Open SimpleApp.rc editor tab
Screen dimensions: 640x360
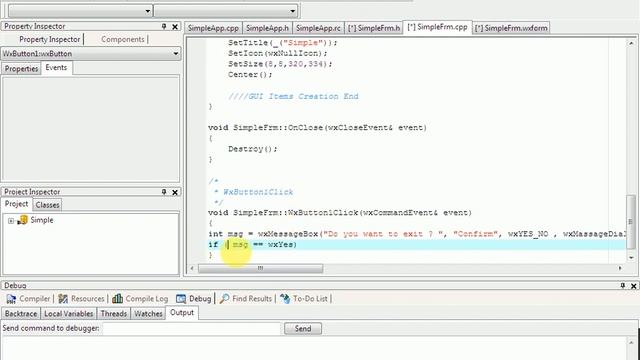pyautogui.click(x=318, y=28)
